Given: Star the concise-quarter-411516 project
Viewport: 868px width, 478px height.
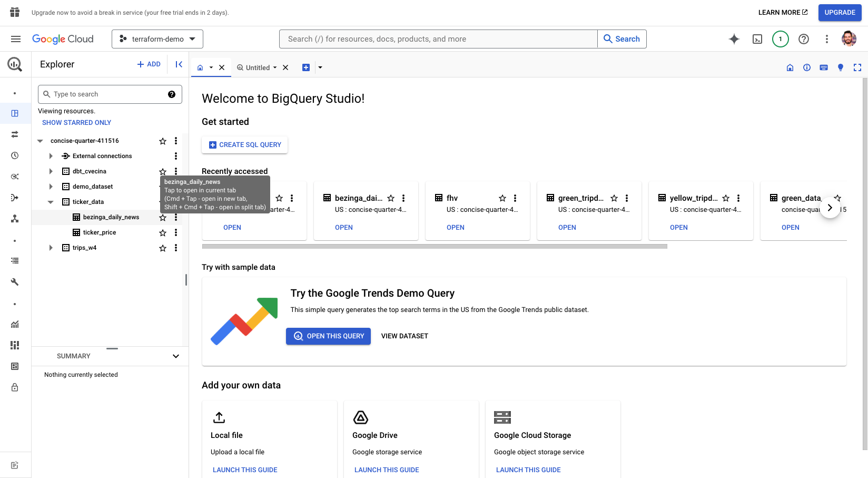Looking at the screenshot, I should click(163, 141).
